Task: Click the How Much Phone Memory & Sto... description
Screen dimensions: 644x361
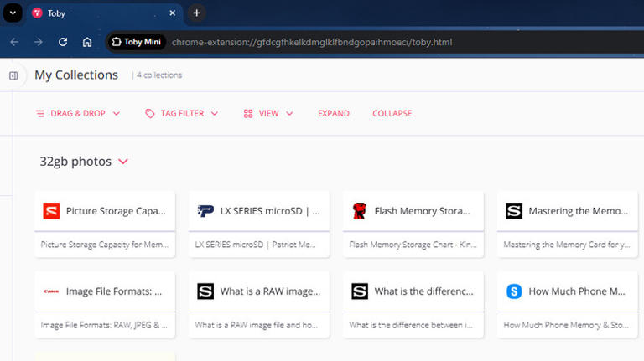Action: pos(566,325)
